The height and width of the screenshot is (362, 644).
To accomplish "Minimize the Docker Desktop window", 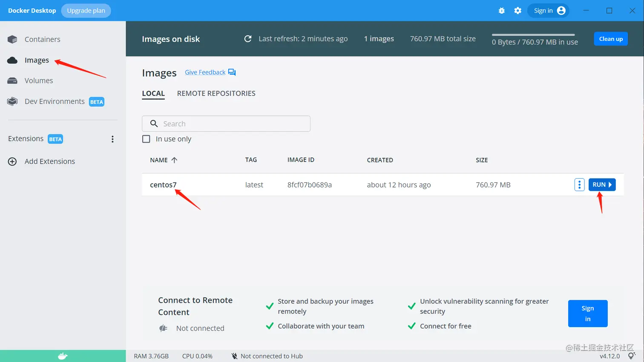I will pos(586,11).
